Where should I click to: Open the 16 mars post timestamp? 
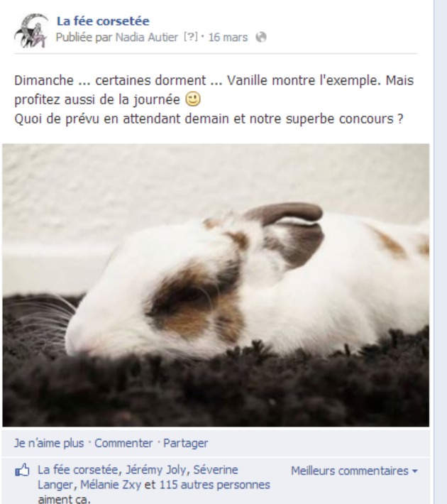click(228, 38)
